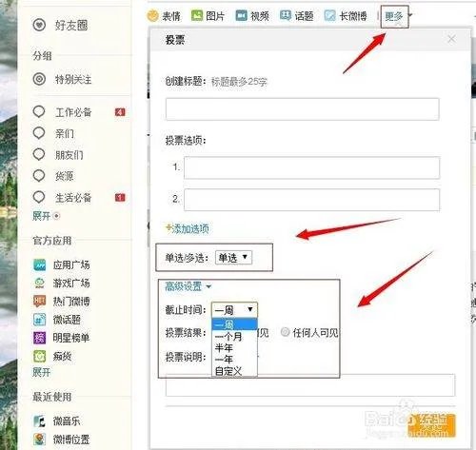The width and height of the screenshot is (476, 450).
Task: Click the 微博位置 icon
Action: tap(40, 440)
